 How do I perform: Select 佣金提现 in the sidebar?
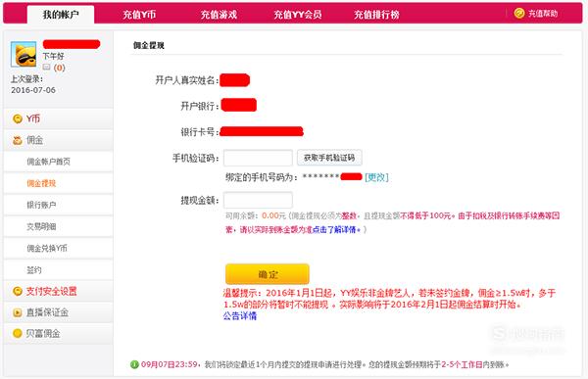(41, 183)
